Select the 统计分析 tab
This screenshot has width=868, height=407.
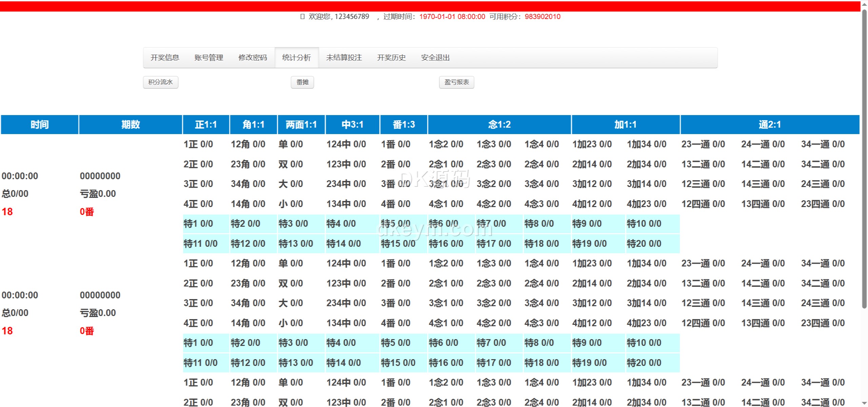point(296,58)
